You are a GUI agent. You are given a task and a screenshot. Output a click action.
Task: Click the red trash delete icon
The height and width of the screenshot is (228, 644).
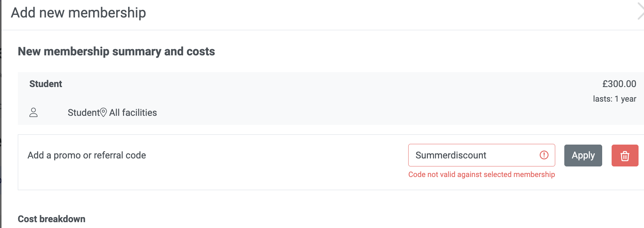625,156
